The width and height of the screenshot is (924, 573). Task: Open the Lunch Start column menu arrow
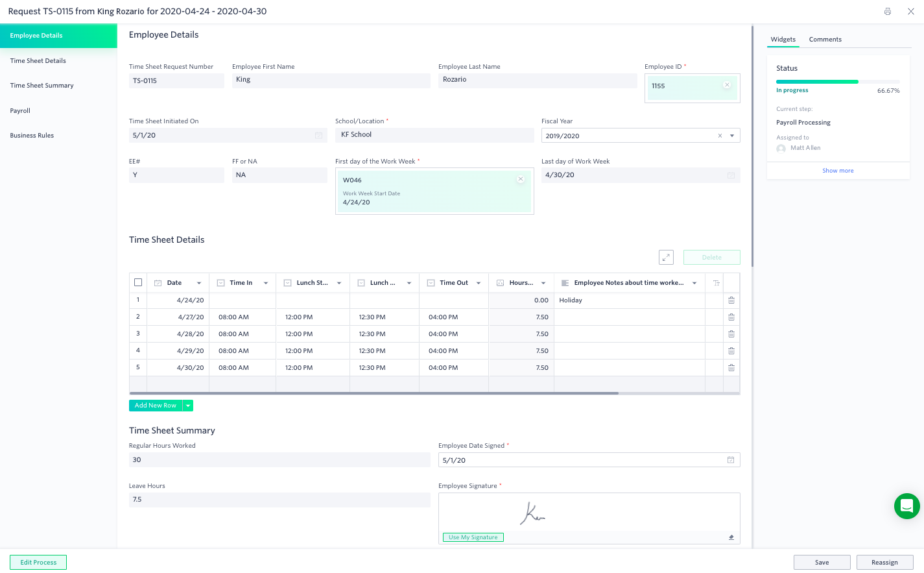[x=339, y=283]
